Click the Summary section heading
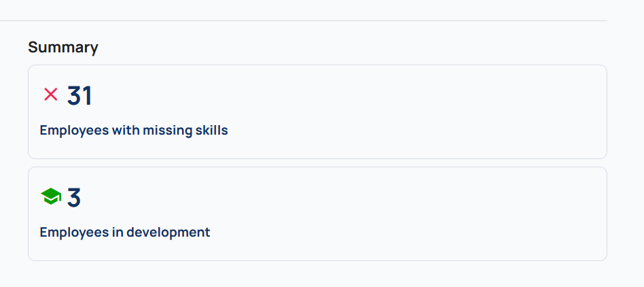The image size is (644, 287). point(63,47)
